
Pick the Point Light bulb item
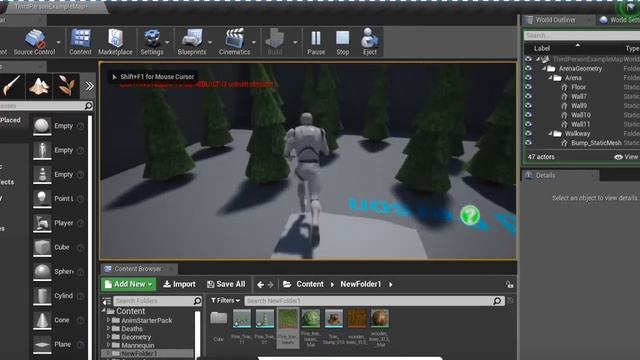coord(42,199)
